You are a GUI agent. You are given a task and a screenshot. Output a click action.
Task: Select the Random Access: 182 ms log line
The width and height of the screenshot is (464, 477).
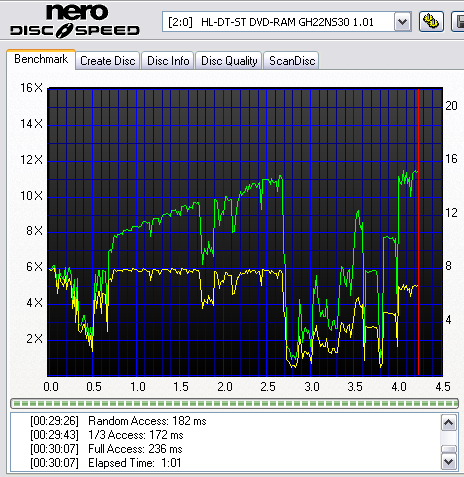[x=118, y=421]
